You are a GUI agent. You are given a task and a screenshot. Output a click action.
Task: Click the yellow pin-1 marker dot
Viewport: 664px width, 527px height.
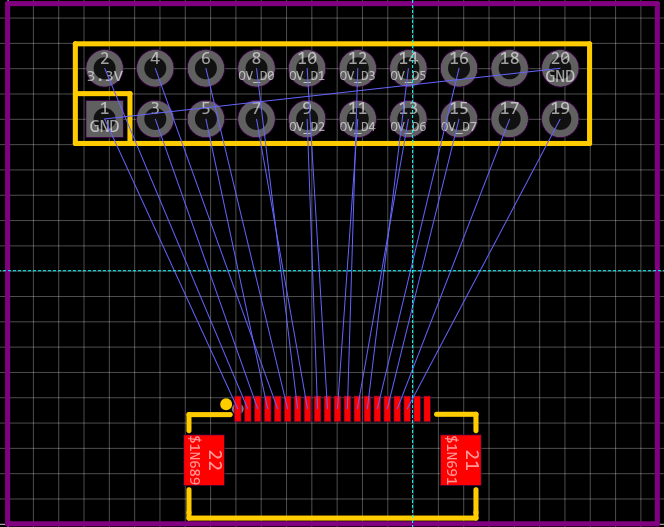pyautogui.click(x=226, y=404)
